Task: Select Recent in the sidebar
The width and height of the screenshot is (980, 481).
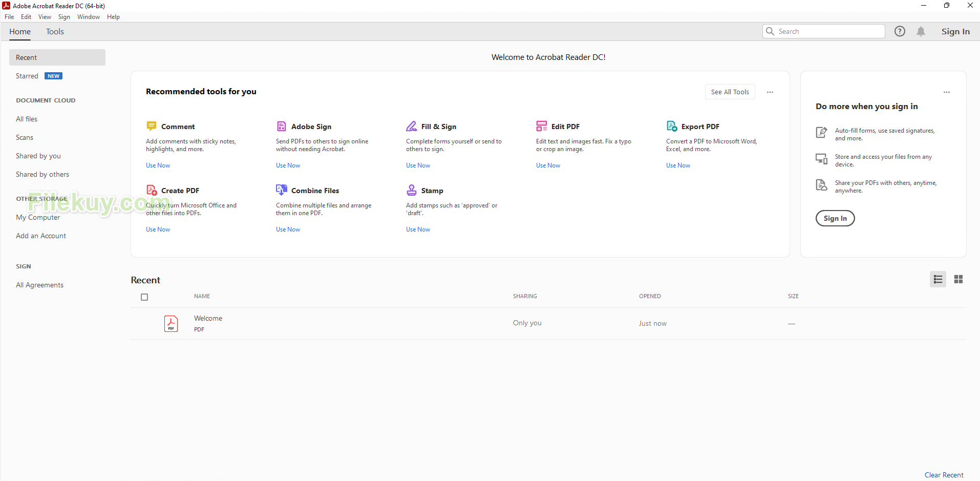Action: click(57, 57)
